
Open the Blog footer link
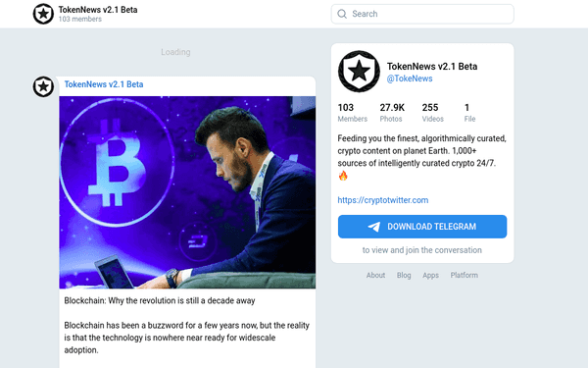(x=404, y=275)
